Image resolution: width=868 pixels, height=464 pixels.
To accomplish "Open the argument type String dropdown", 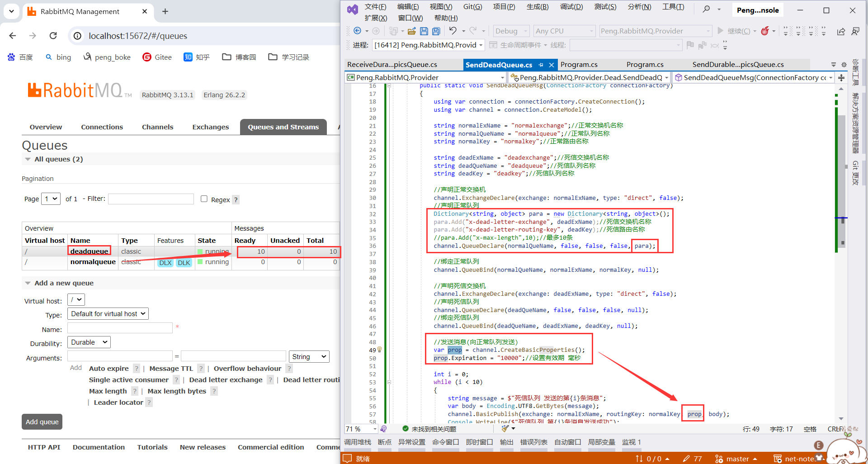I will 309,356.
